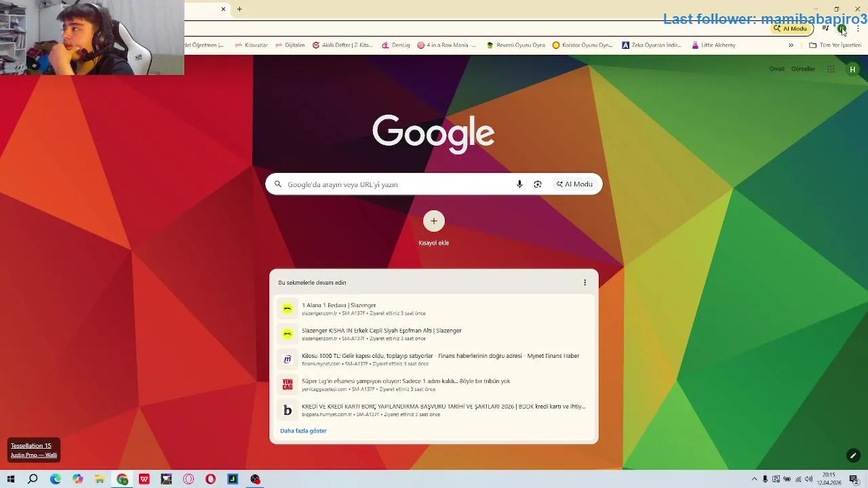Open Slazenger KISHA IN Erkek eşofman entry

coord(434,334)
